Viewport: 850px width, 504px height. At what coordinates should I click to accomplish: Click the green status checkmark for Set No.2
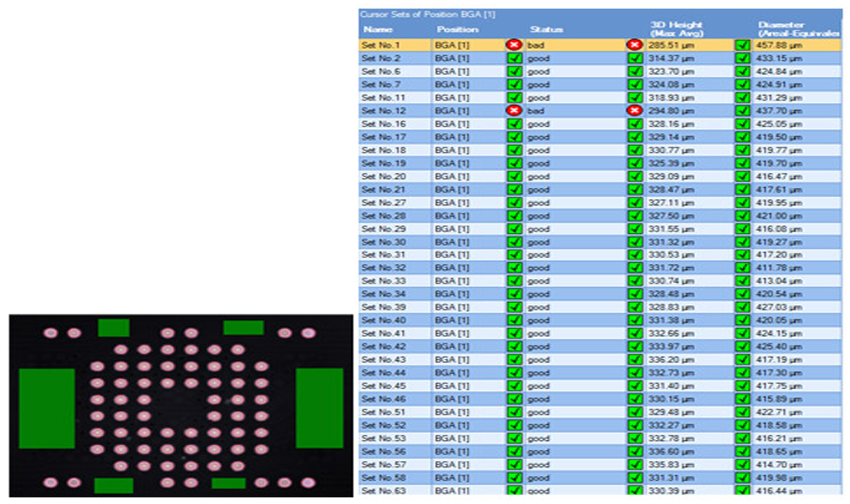(514, 58)
